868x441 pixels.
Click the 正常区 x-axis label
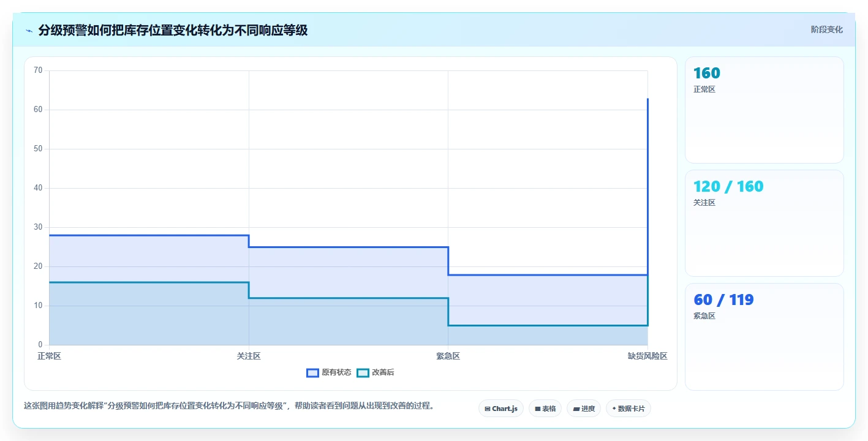coord(49,356)
